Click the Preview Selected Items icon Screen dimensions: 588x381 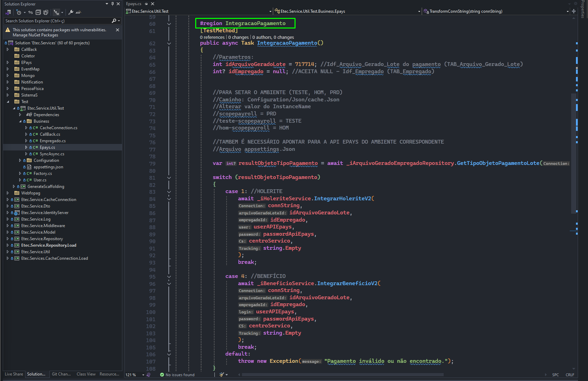78,12
